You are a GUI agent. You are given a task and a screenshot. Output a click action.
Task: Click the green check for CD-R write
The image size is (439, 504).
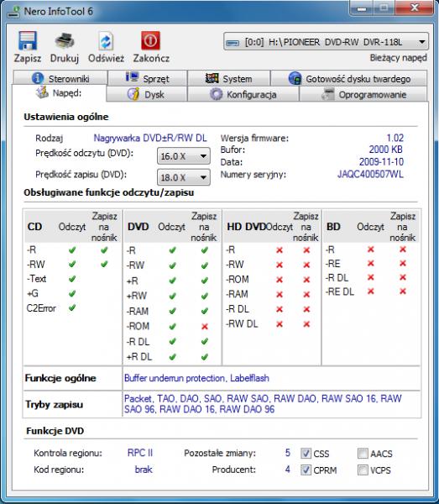pyautogui.click(x=104, y=249)
